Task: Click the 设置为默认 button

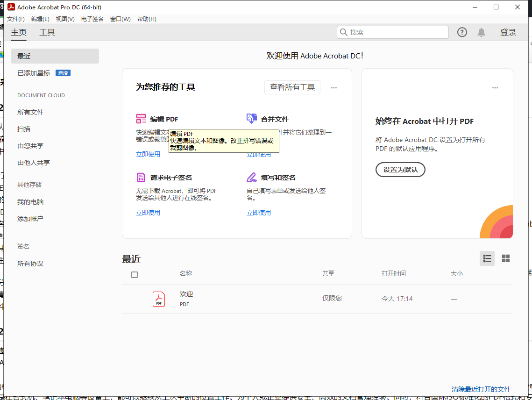Action: click(400, 170)
